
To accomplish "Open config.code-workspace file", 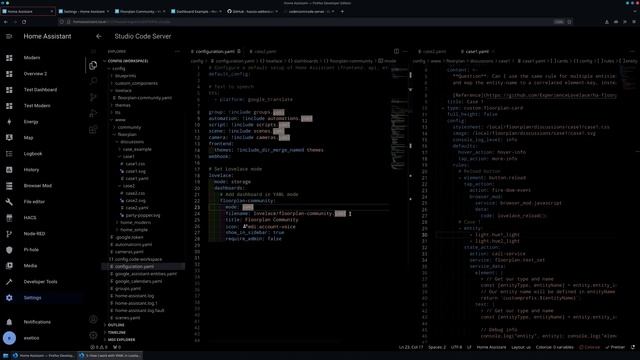I will tap(138, 260).
